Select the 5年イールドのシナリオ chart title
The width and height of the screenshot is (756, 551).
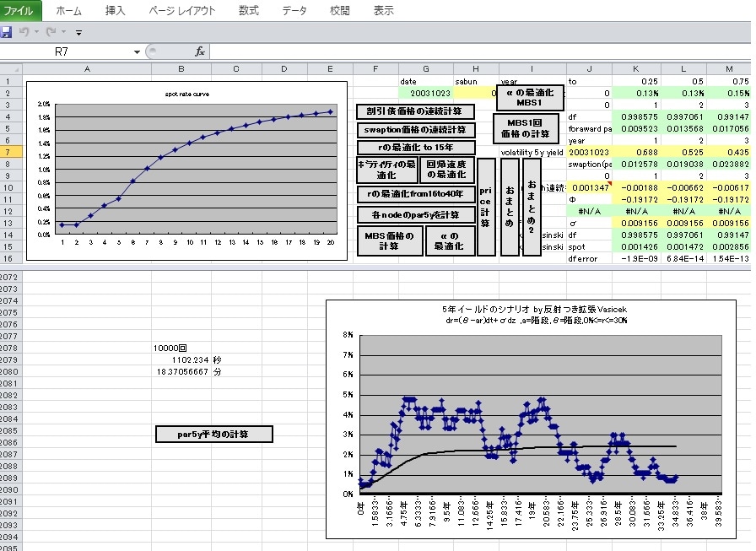534,314
